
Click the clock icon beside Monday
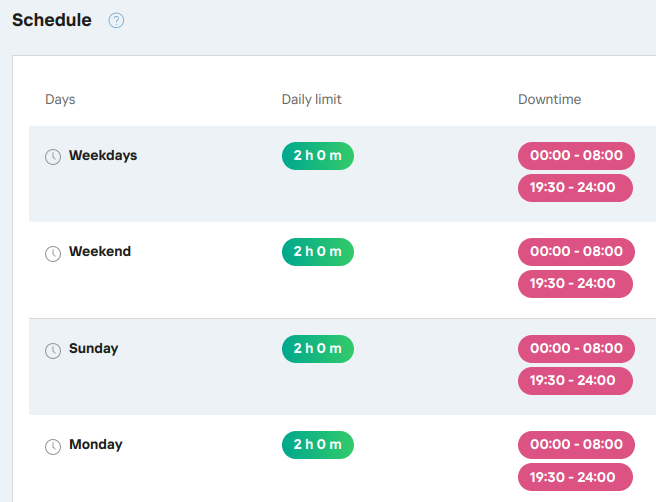coord(53,446)
